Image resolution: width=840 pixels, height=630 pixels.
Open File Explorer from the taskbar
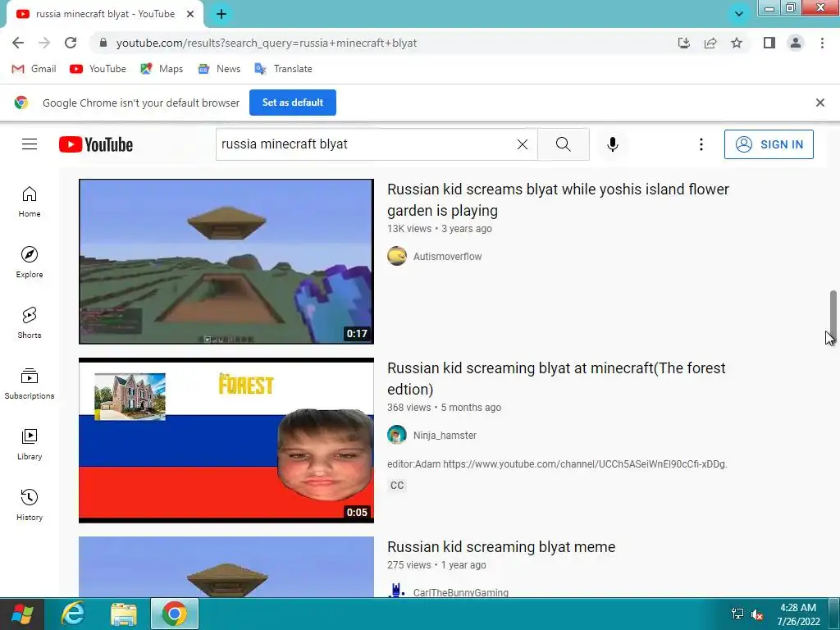(124, 614)
